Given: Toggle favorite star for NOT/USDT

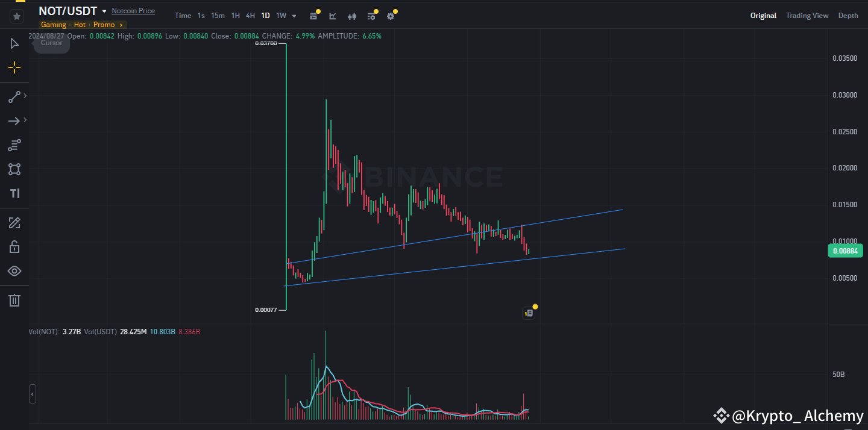Looking at the screenshot, I should (x=16, y=16).
